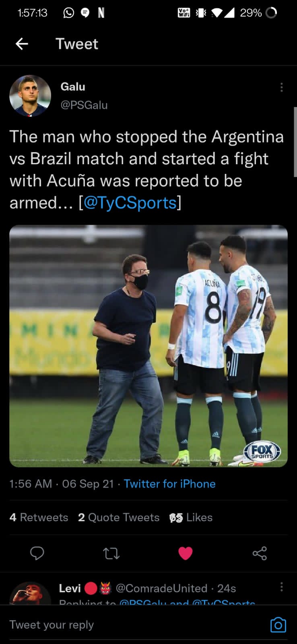Screen dimensions: 297x644
Task: Open the Fox Sports match photo
Action: pos(148,346)
